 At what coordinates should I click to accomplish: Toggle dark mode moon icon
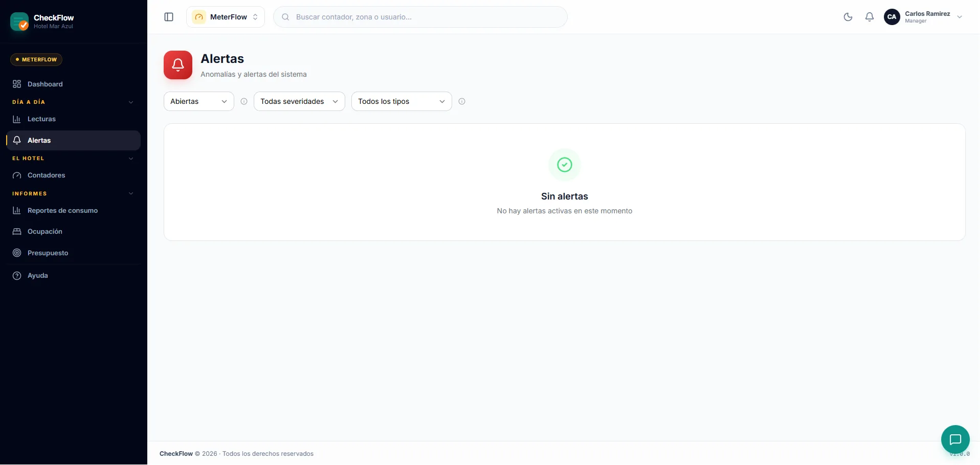click(848, 17)
